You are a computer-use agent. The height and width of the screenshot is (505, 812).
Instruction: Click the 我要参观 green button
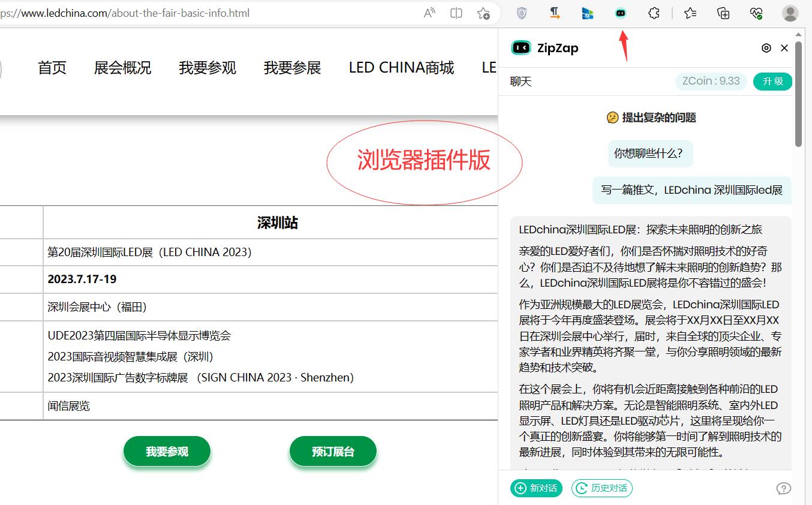[x=167, y=452]
